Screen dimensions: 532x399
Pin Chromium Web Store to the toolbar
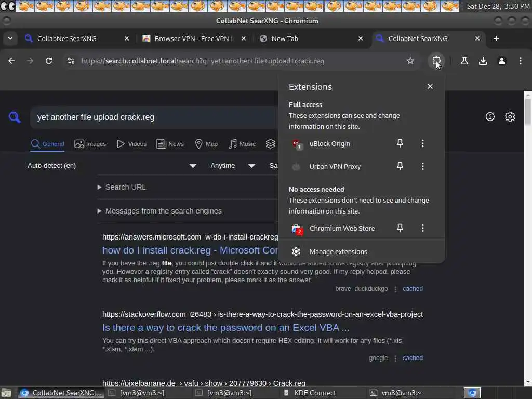tap(400, 228)
